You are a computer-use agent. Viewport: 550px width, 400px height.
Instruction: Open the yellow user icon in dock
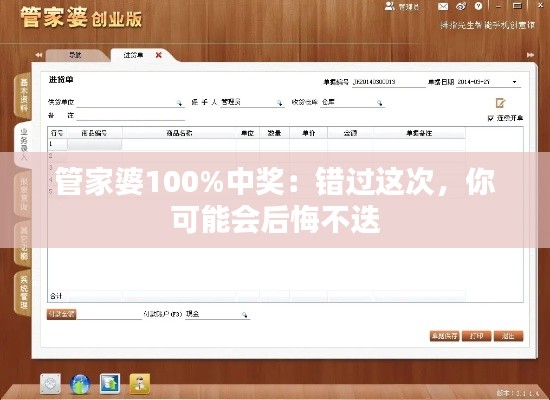click(x=140, y=384)
